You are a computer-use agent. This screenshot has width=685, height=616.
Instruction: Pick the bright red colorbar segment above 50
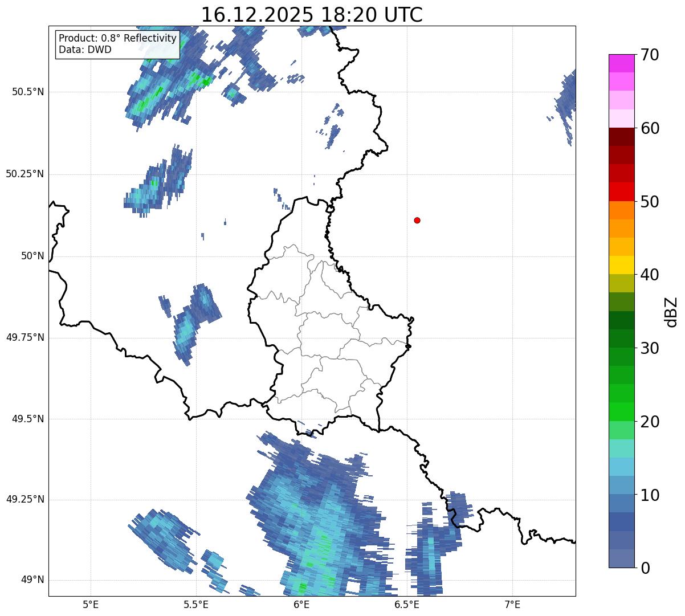[622, 192]
